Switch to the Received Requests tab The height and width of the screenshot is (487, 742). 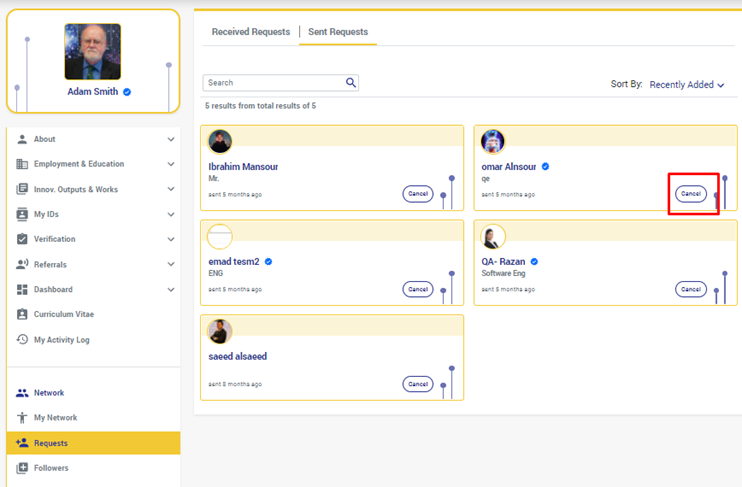pyautogui.click(x=251, y=32)
